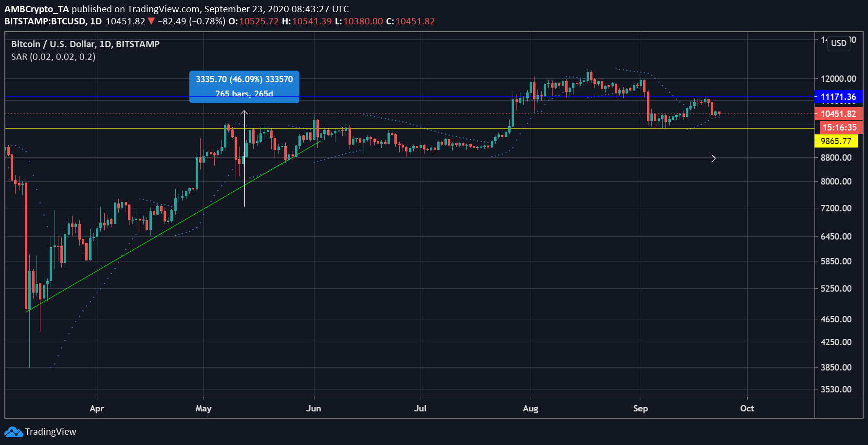This screenshot has width=868, height=445.
Task: Click the SAR (0.02, 0.02, 0.2) indicator label
Action: tap(54, 57)
